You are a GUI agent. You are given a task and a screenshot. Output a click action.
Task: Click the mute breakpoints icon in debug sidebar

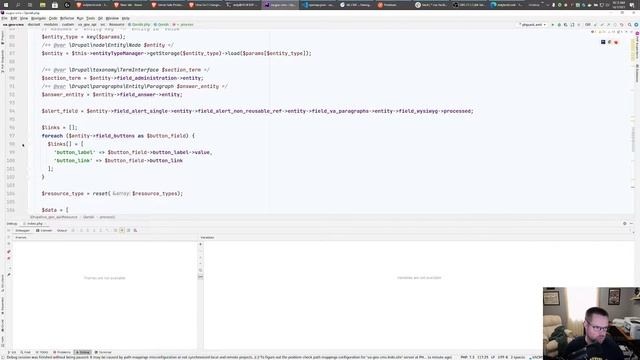pyautogui.click(x=9, y=258)
